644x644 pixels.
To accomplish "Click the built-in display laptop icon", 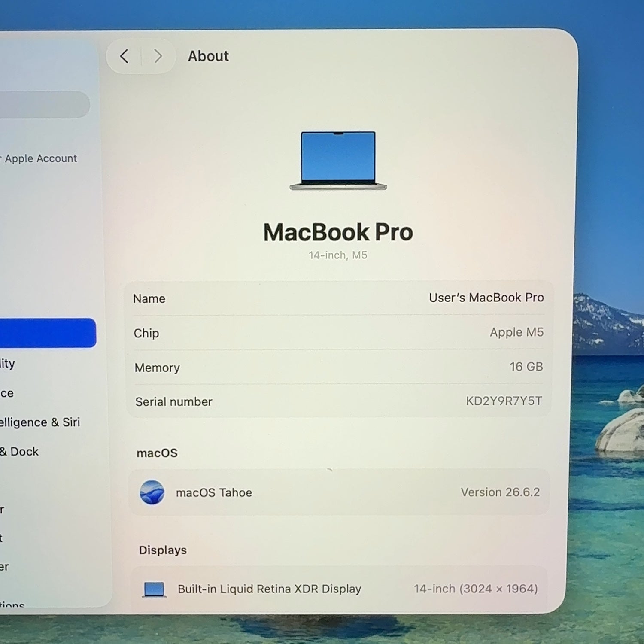I will [154, 589].
